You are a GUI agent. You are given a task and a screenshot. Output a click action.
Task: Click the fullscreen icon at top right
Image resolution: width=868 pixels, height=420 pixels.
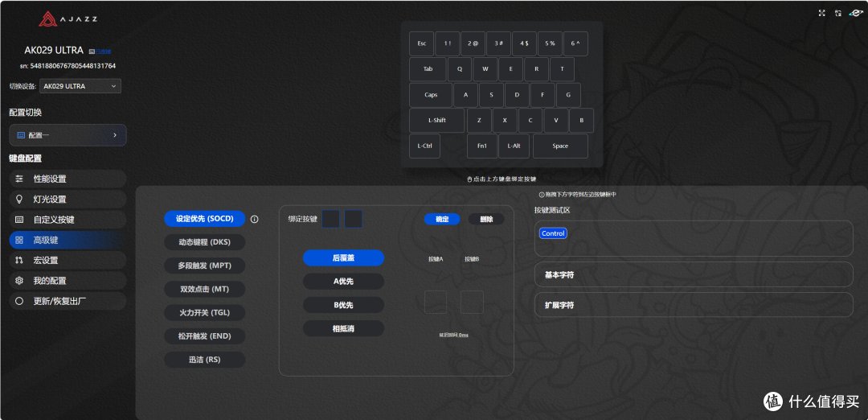pos(821,13)
